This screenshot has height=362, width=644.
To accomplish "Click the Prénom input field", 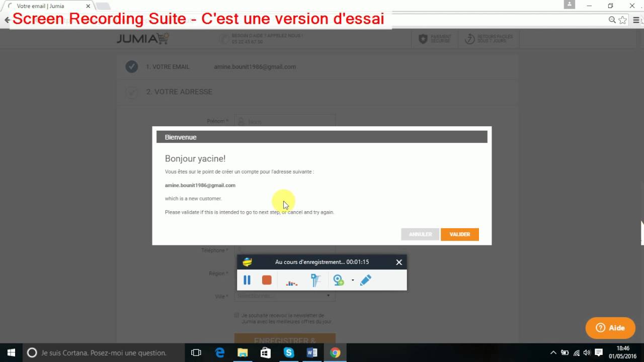I will (285, 121).
